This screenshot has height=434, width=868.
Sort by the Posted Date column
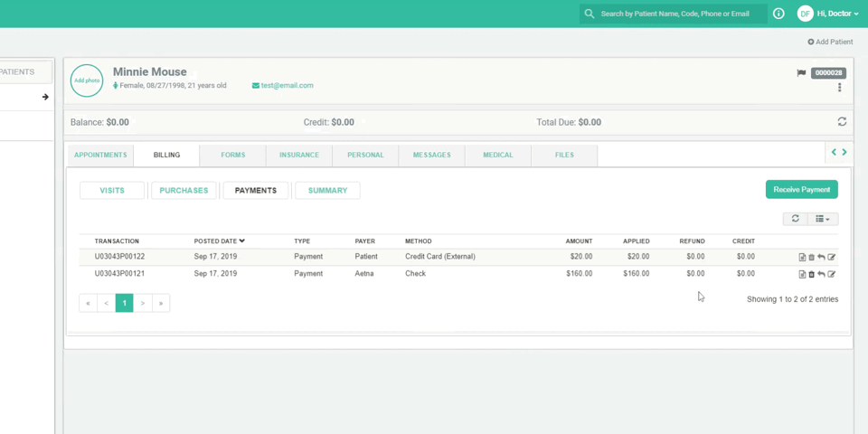pos(219,241)
